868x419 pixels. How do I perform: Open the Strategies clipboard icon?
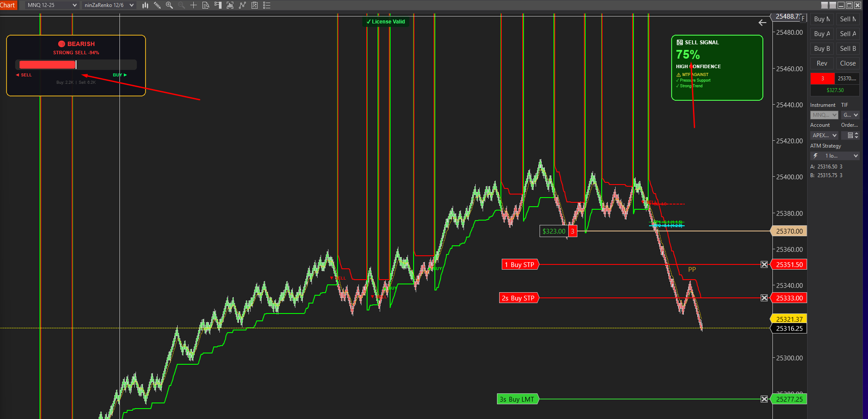253,5
